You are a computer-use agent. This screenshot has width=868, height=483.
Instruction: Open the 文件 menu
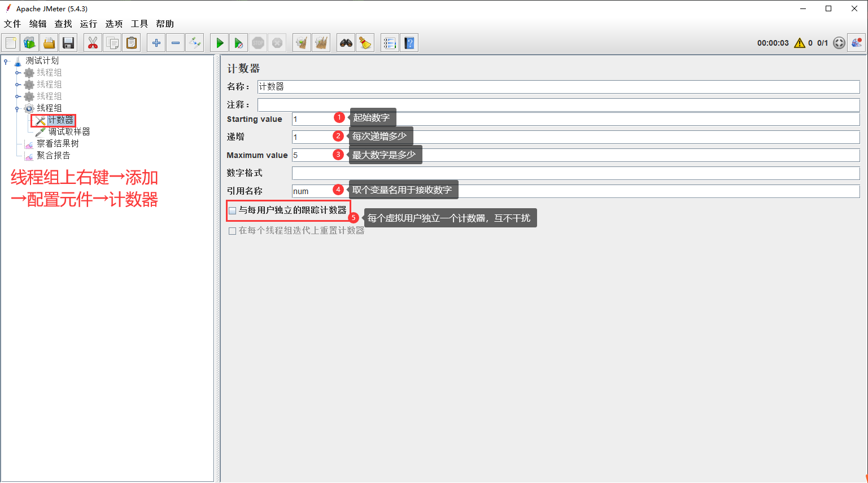[12, 24]
